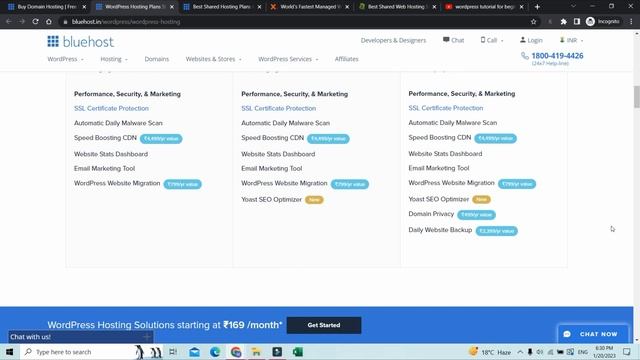Open the side panel icon
Screen dimensions: 640x360
click(x=577, y=22)
